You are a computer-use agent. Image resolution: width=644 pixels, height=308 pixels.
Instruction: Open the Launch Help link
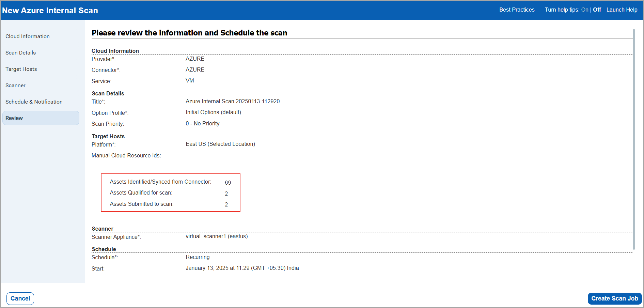point(622,10)
